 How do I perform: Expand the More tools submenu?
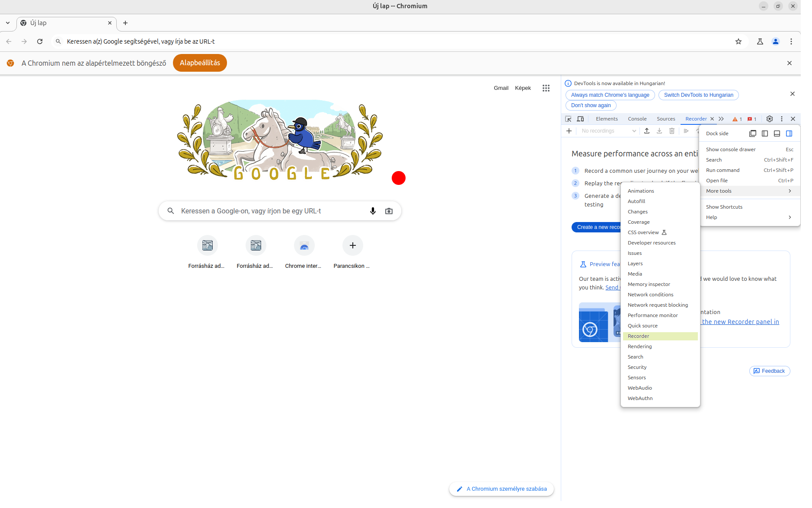pos(750,191)
